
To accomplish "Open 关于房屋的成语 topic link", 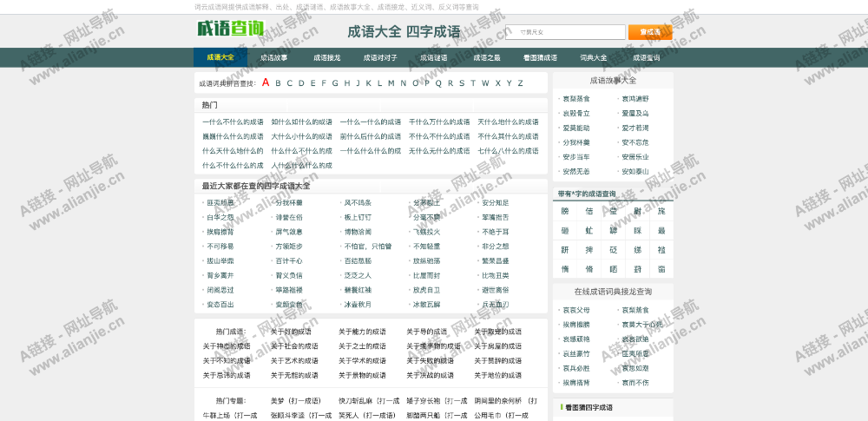I will pyautogui.click(x=497, y=346).
